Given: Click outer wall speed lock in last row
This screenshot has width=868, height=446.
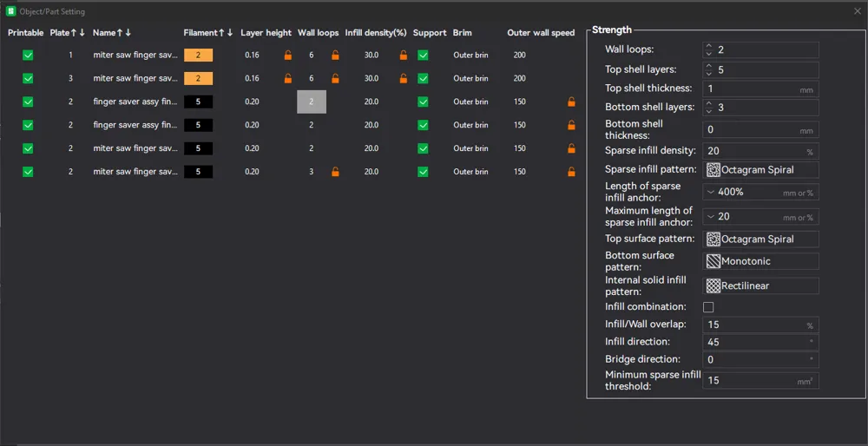Looking at the screenshot, I should coord(571,172).
